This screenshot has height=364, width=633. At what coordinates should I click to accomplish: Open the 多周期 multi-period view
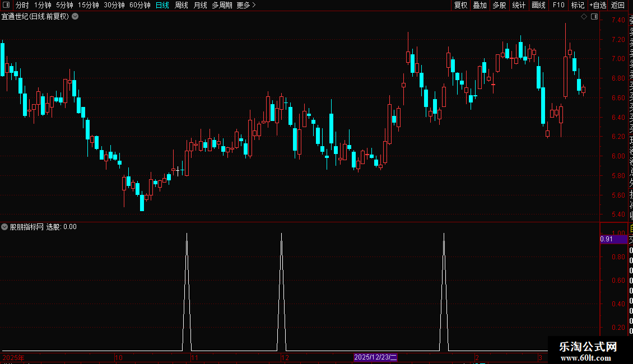tap(222, 5)
